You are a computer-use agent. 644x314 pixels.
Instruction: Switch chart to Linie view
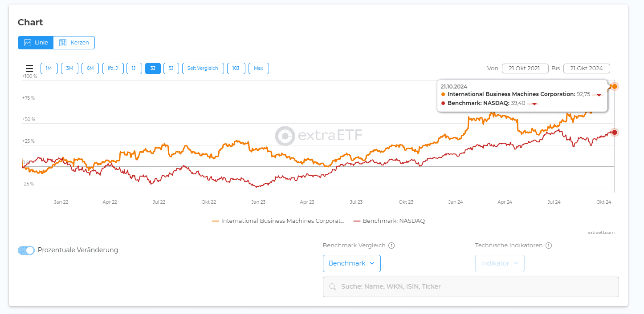(x=36, y=43)
